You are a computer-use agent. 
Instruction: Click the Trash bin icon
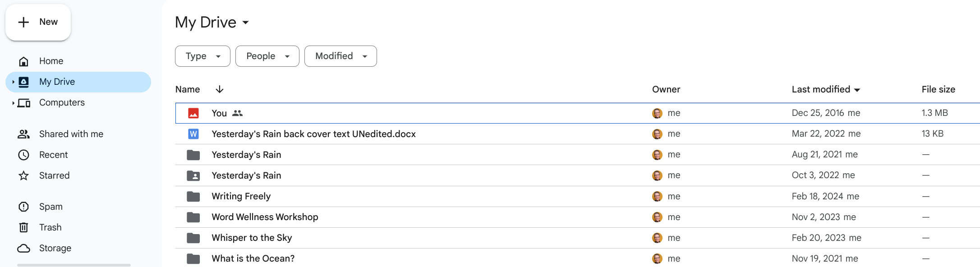[x=23, y=227]
